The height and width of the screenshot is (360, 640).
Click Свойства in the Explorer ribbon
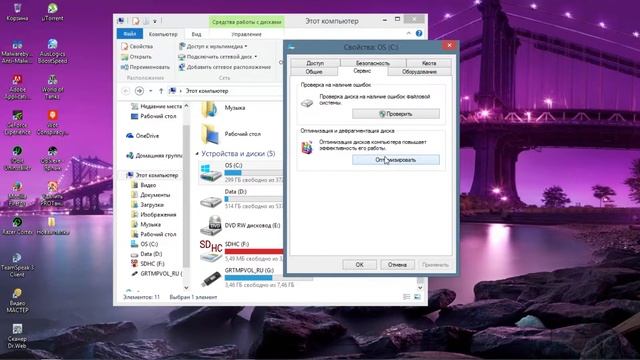click(137, 47)
